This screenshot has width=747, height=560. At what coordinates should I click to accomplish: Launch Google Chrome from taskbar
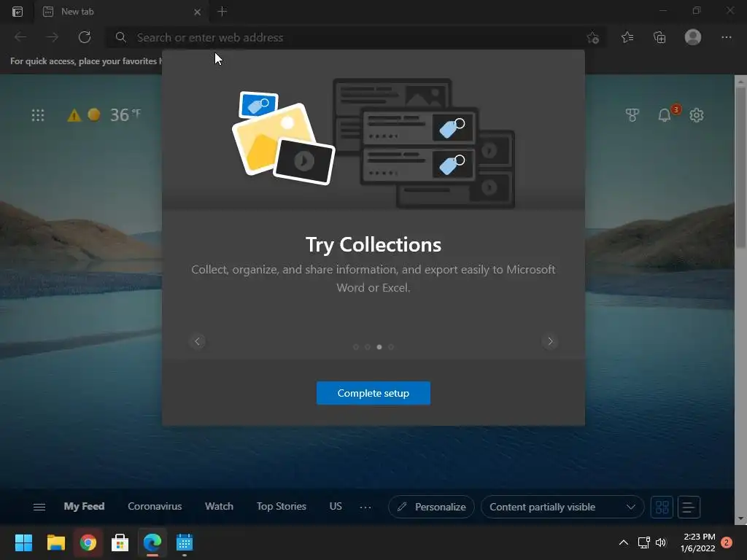88,542
